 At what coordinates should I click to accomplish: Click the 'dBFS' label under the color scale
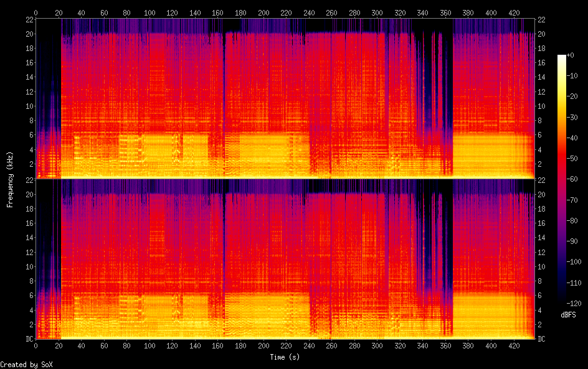(567, 315)
